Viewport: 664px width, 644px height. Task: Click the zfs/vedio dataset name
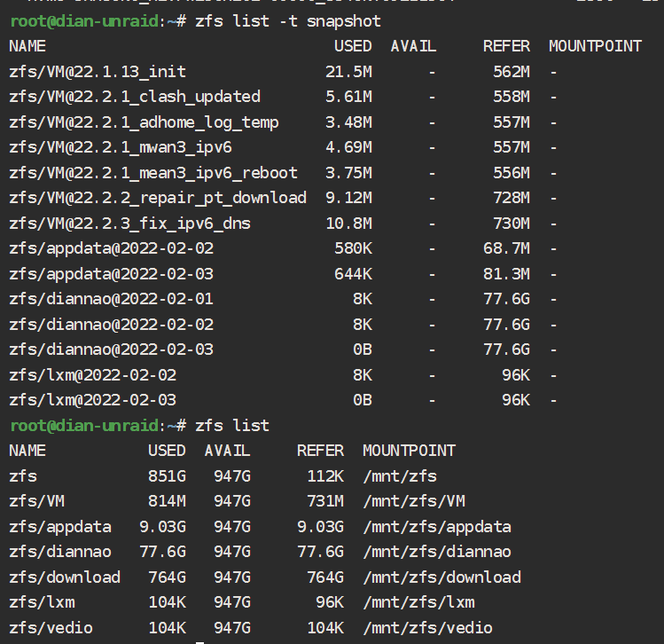point(51,627)
